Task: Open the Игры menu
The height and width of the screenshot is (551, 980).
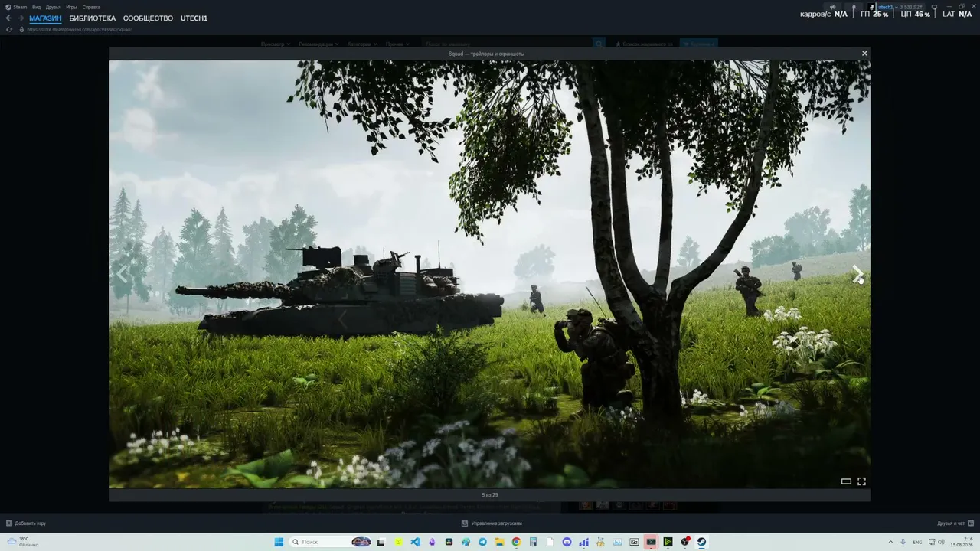Action: (x=71, y=7)
